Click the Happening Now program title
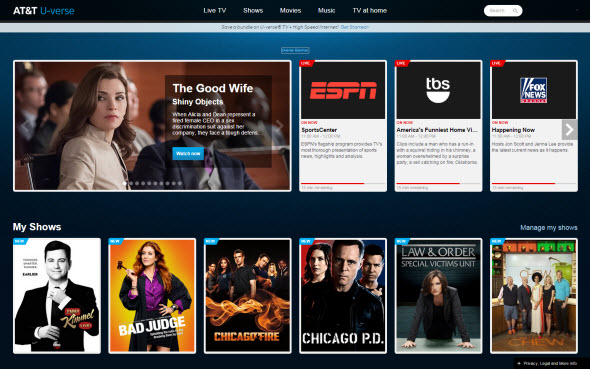The height and width of the screenshot is (369, 590). tap(513, 130)
